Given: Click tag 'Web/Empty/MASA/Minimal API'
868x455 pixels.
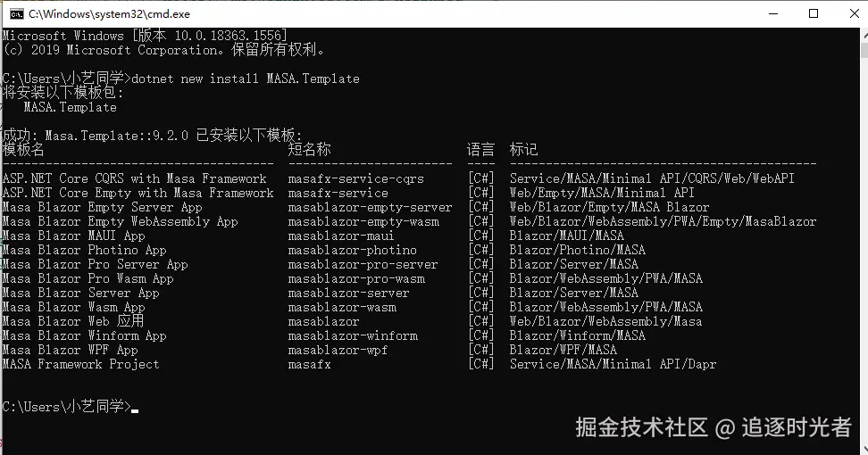Looking at the screenshot, I should coord(602,193).
